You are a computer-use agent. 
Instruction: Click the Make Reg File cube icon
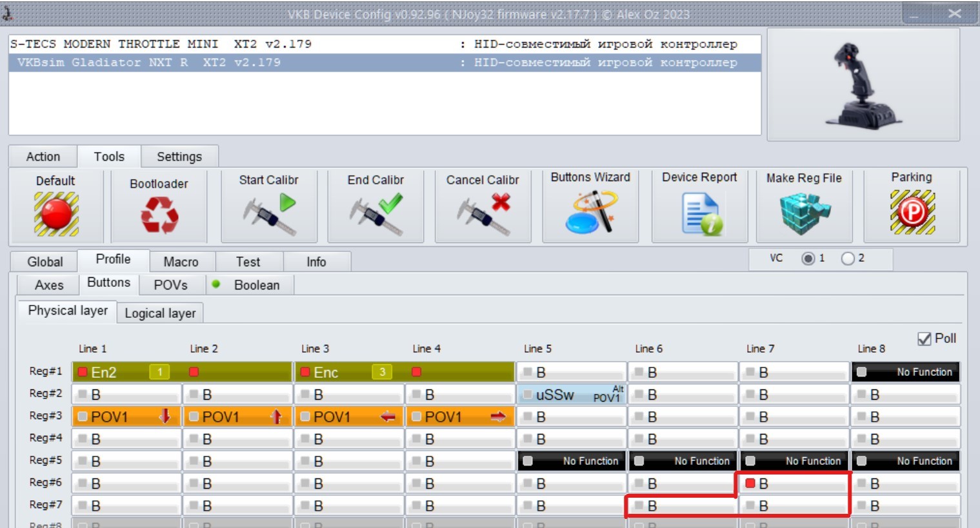[805, 213]
